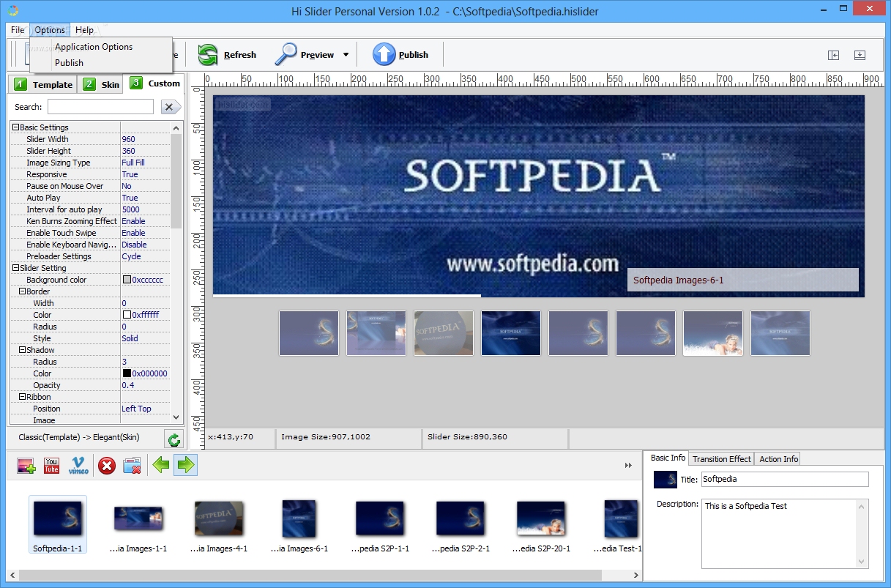891x588 pixels.
Task: Delete the selected slide with the red X icon
Action: tap(107, 465)
